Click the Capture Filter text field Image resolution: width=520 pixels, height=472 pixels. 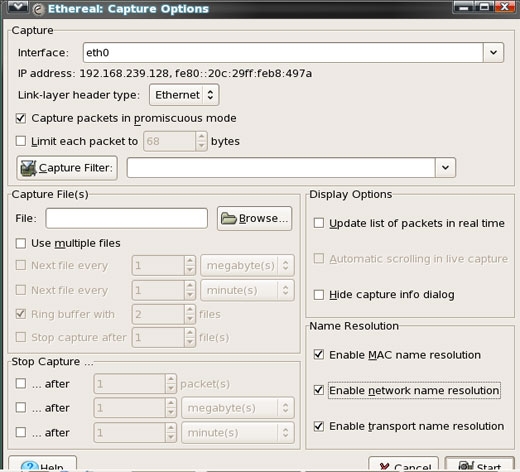tap(281, 167)
